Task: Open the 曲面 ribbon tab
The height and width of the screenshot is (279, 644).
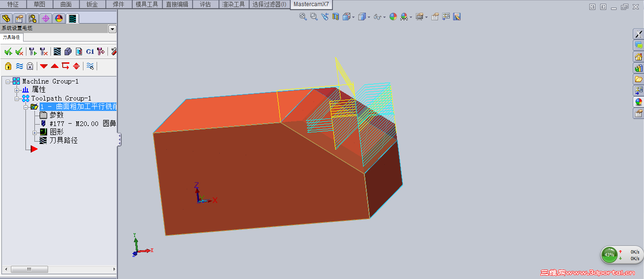Action: [66, 4]
